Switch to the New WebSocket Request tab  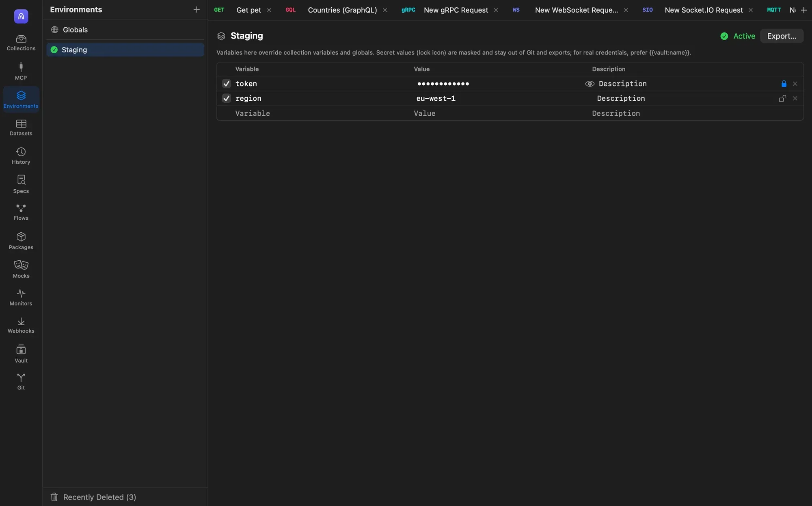point(576,10)
